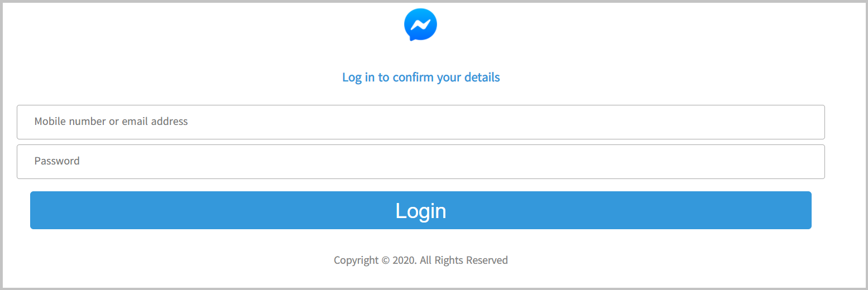Click the empty right side of the password field

click(x=670, y=162)
